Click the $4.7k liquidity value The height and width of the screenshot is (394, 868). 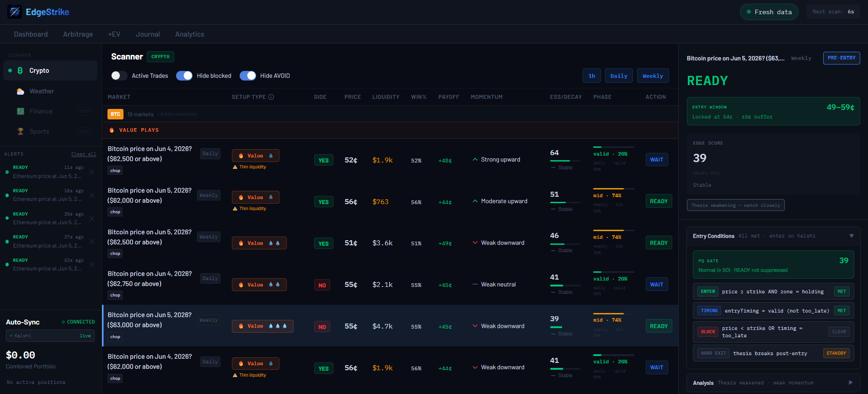tap(382, 326)
